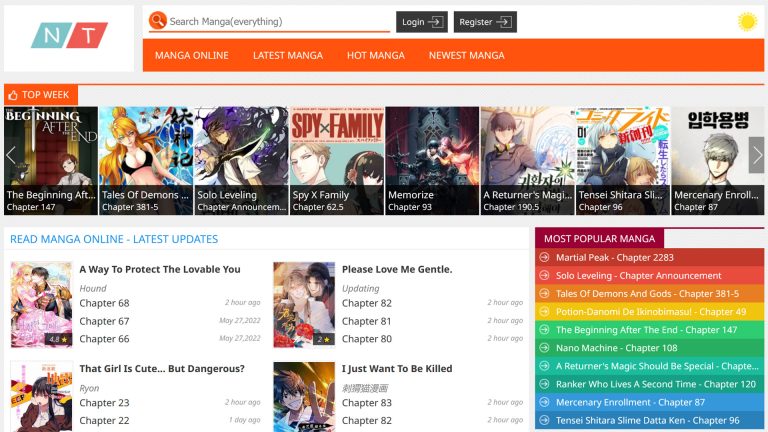Click arrow icon beside Nano Machine
Viewport: 768px width, 432px height.
click(544, 348)
